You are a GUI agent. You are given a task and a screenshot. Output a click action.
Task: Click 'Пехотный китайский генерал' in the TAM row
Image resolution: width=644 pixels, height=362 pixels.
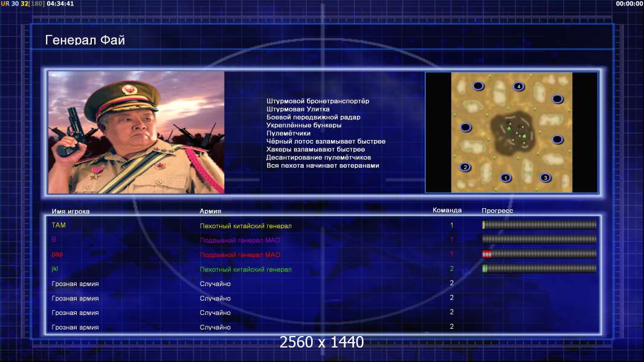[x=246, y=226]
